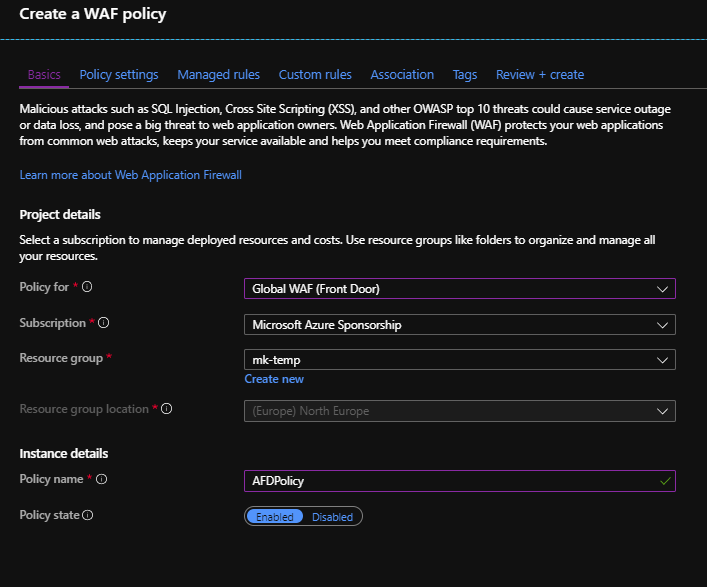Viewport: 707px width, 587px height.
Task: Set policy state to Enabled
Action: [274, 517]
